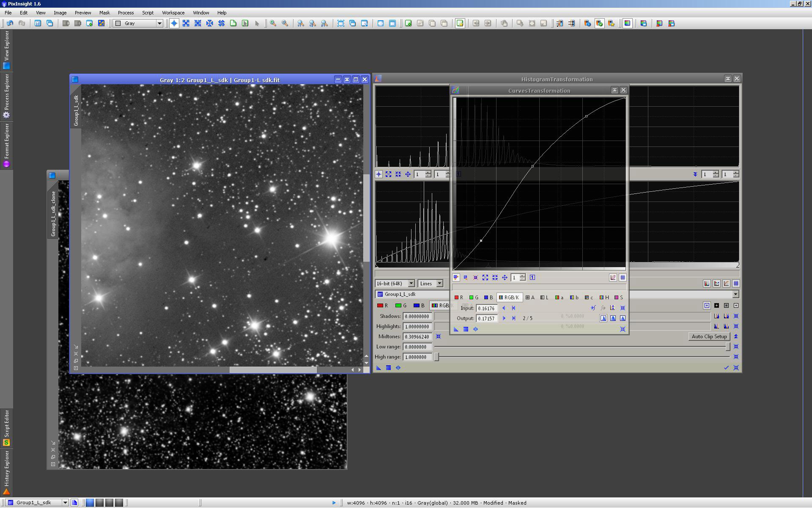The height and width of the screenshot is (508, 812).
Task: Collapse the range section double-arrow
Action: click(736, 337)
